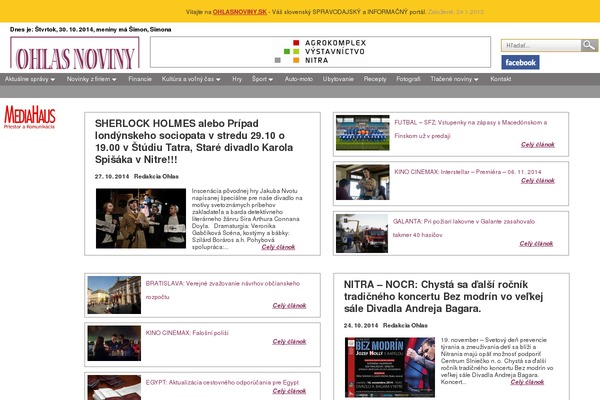The image size is (600, 400).
Task: Open the fire truck photo thumbnail
Action: (x=362, y=233)
